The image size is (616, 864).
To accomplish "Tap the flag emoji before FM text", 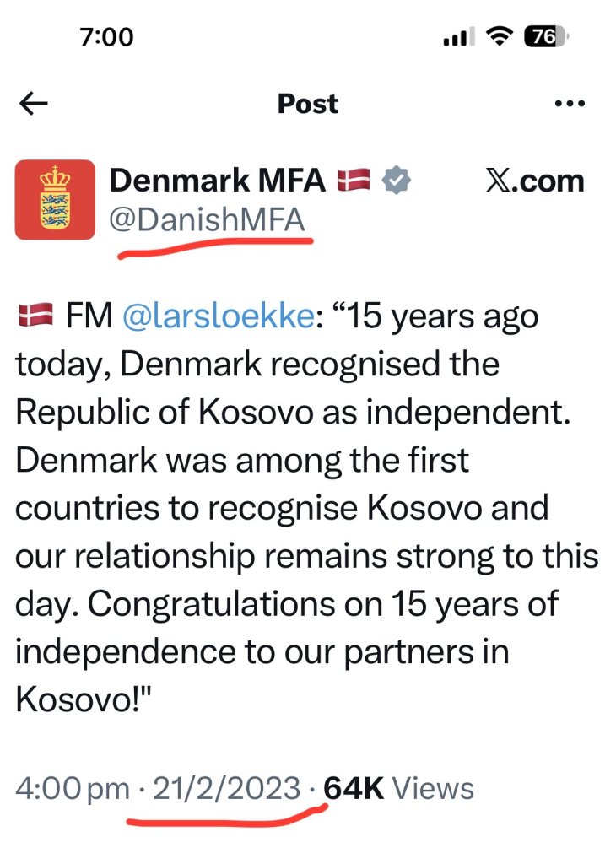I will (x=35, y=318).
